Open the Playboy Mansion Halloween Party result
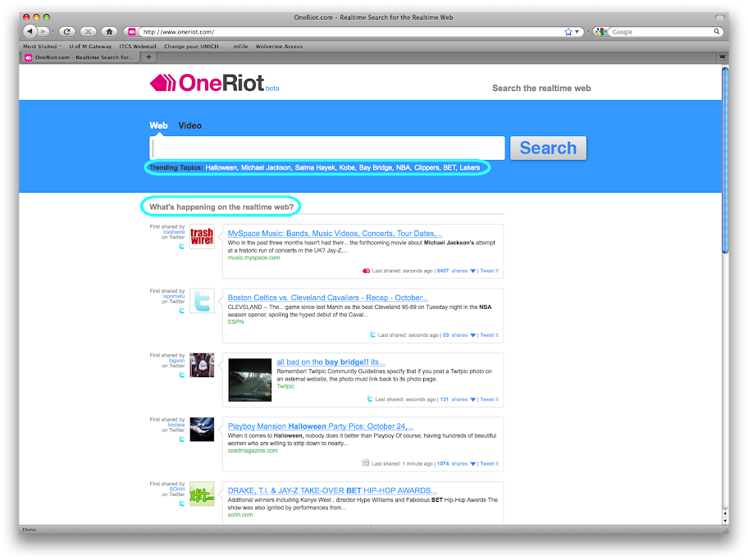Image resolution: width=748 pixels, height=560 pixels. (x=321, y=426)
